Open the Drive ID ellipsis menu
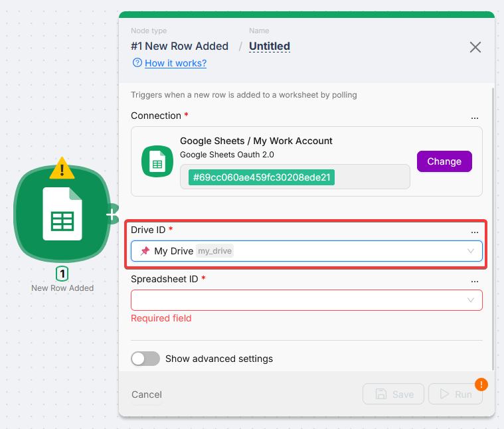This screenshot has height=429, width=504. click(474, 230)
